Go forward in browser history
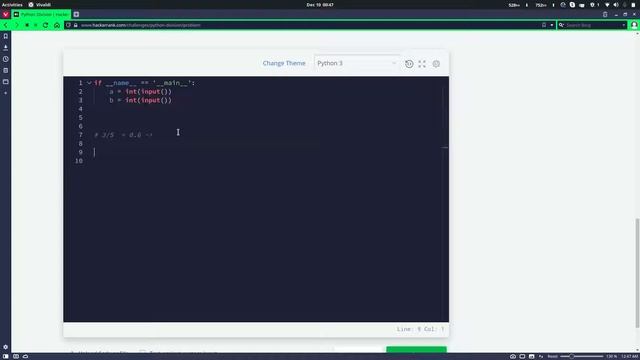The height and width of the screenshot is (360, 640). pos(16,25)
